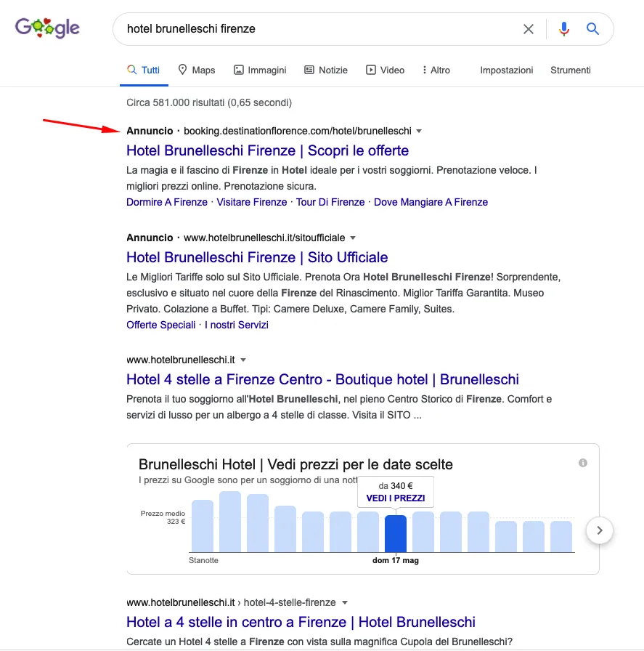Select the highlighted 'dom 17 mag' price bar
This screenshot has height=651, width=644.
396,533
